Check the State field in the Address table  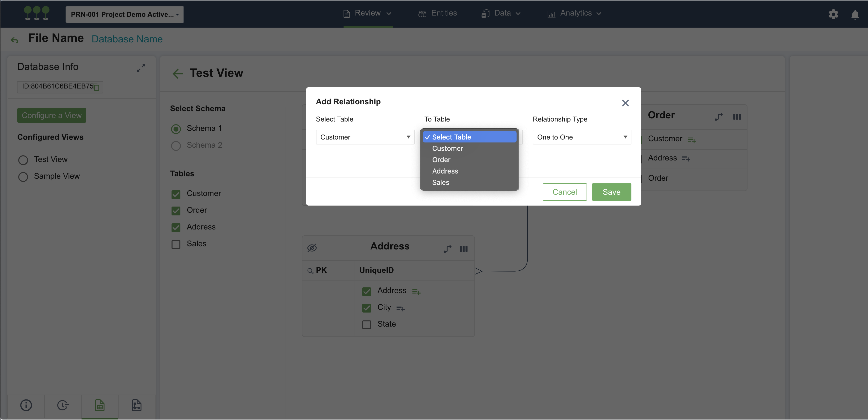[366, 325]
